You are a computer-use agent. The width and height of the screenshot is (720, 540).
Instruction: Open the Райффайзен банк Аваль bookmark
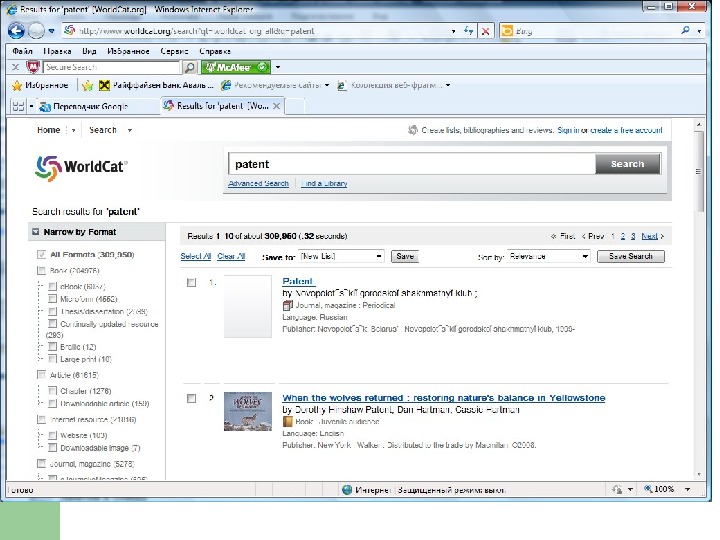[157, 85]
